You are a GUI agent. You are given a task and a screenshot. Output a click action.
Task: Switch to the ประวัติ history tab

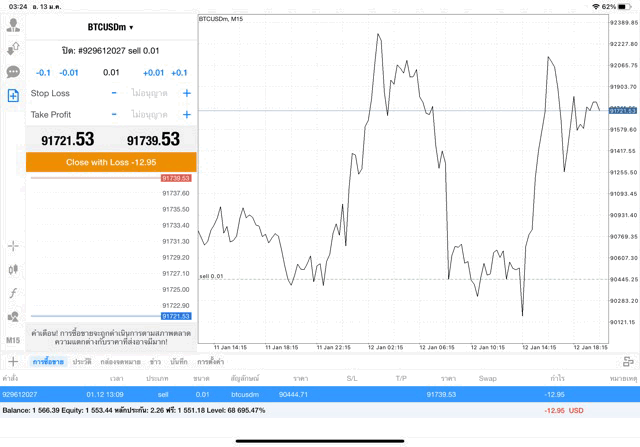pos(82,362)
